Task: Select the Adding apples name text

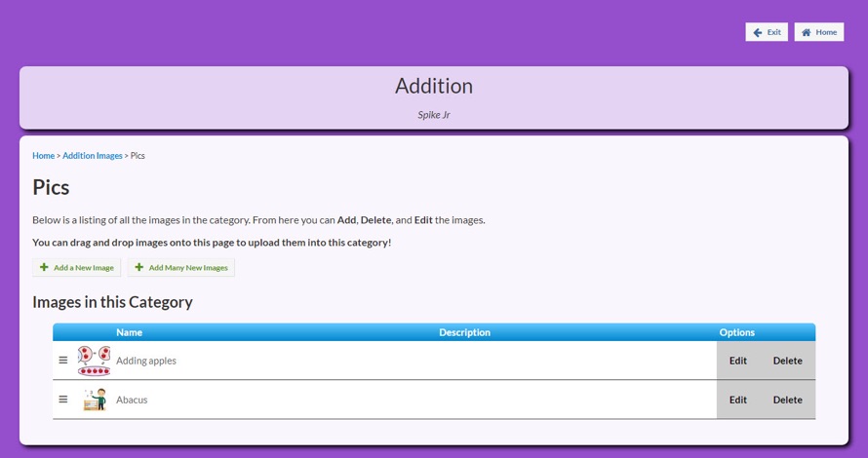Action: pos(146,361)
